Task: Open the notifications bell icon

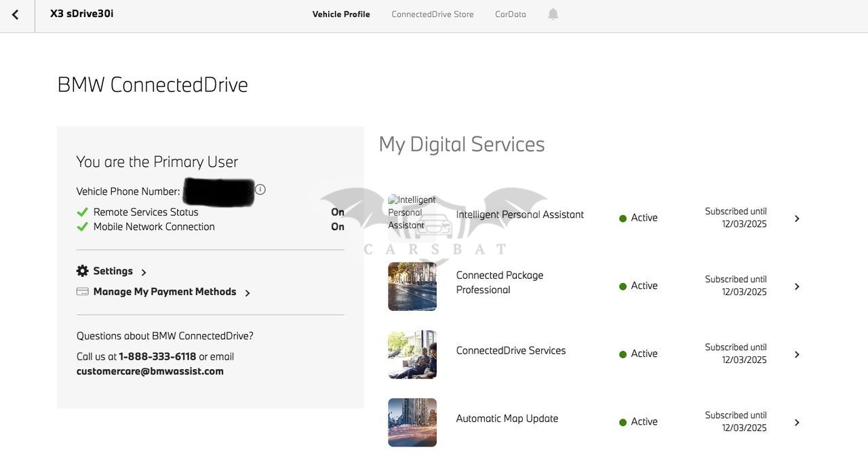Action: (x=553, y=14)
